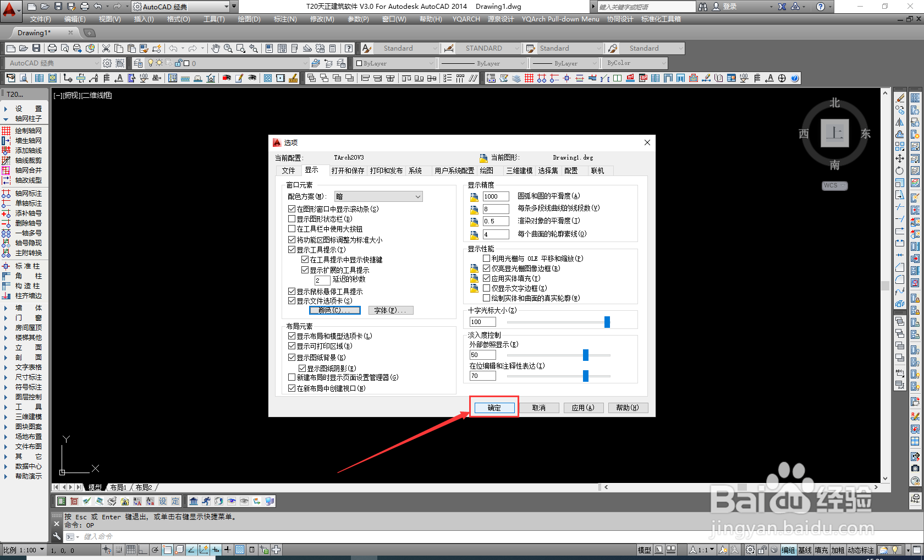Toggle 在图形窗口中显示滚动条 checkbox
Screen dimensions: 924x560
tap(292, 209)
